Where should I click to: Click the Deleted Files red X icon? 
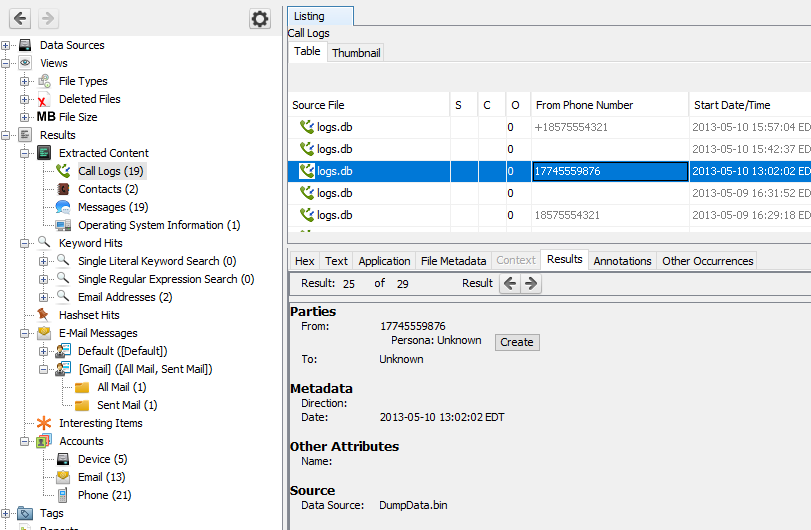pos(44,99)
